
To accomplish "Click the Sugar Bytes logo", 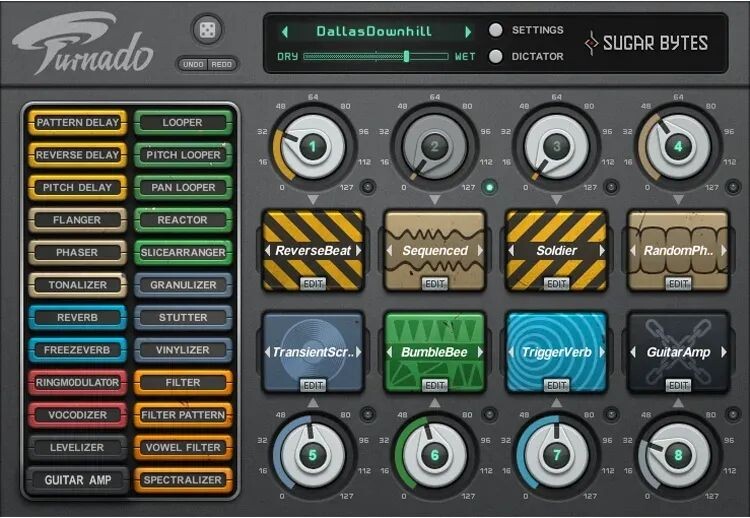I will (x=646, y=43).
